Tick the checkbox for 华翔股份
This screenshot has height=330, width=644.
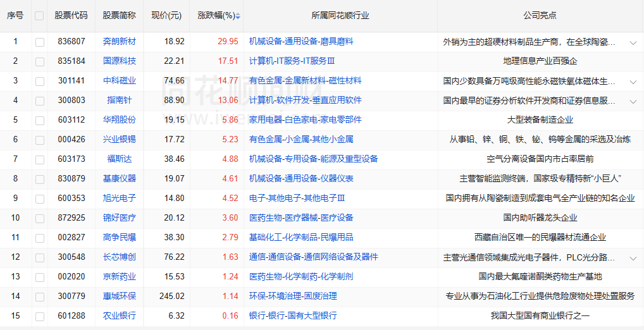(x=40, y=121)
